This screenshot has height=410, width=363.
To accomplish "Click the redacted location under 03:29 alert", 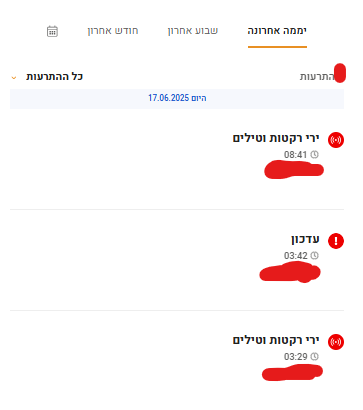I will point(292,372).
